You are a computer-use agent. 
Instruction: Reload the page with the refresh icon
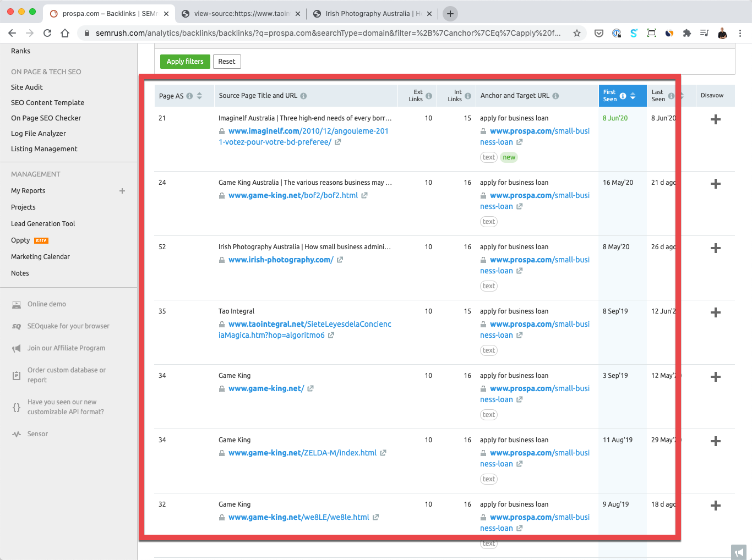pos(47,33)
